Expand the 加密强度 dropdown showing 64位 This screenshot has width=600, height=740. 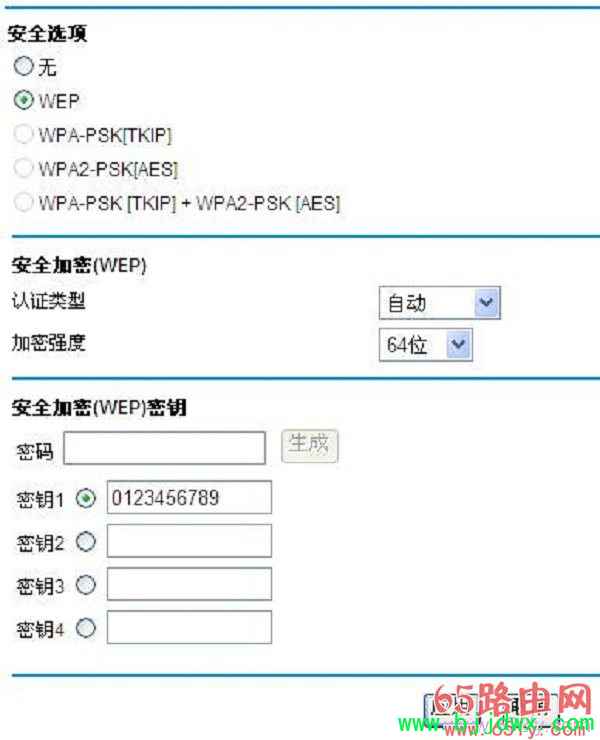pos(425,345)
